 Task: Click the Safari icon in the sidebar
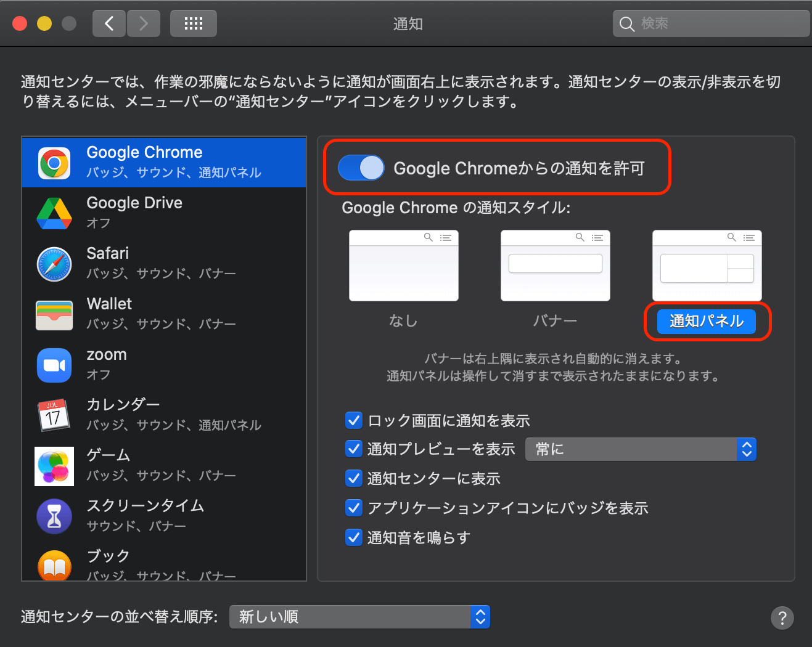(54, 264)
